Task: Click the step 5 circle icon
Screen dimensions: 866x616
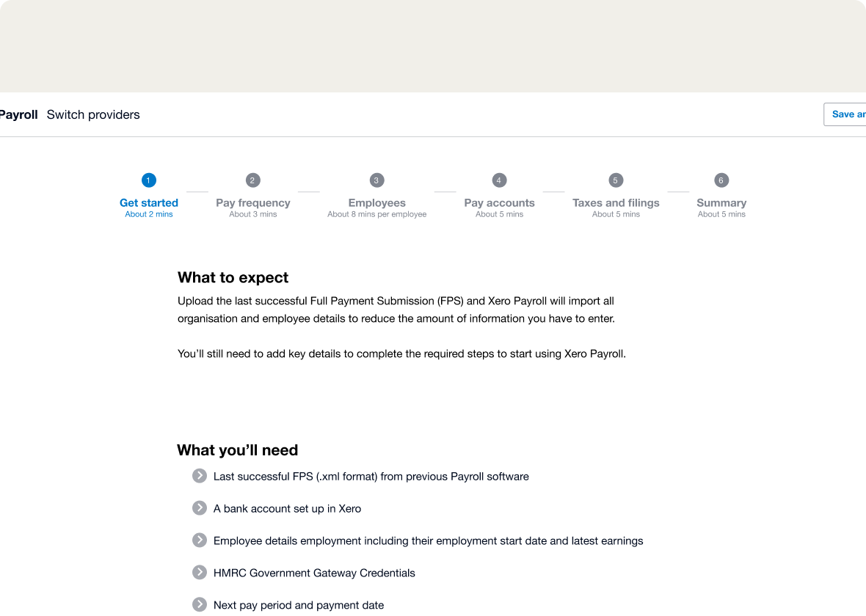Action: (x=616, y=180)
